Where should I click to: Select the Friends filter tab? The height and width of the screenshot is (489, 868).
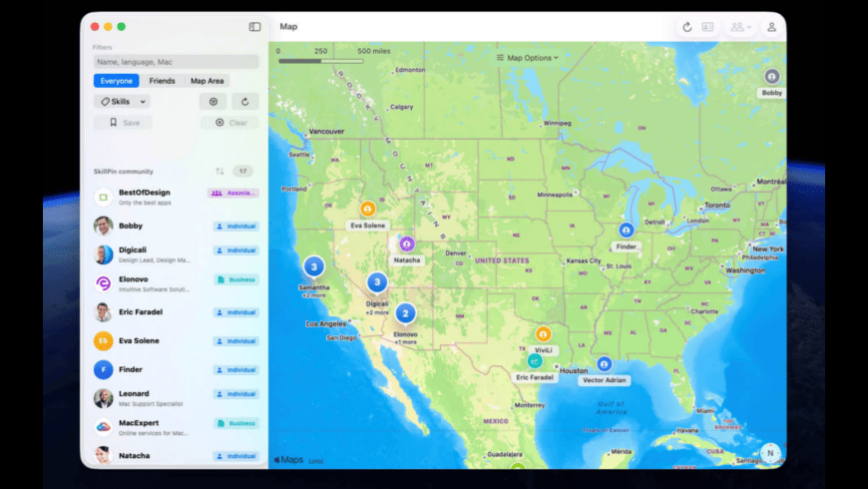163,81
